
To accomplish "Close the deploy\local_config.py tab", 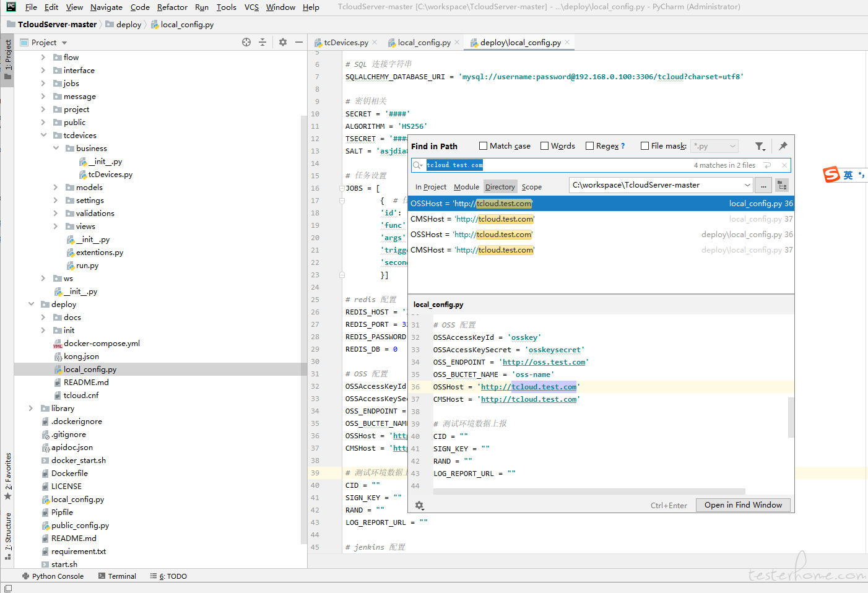I will [x=567, y=42].
